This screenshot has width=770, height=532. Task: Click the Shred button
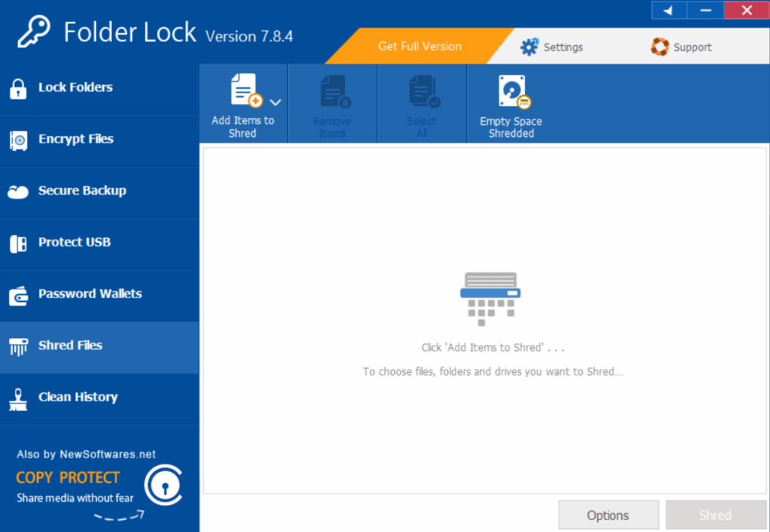(x=716, y=515)
